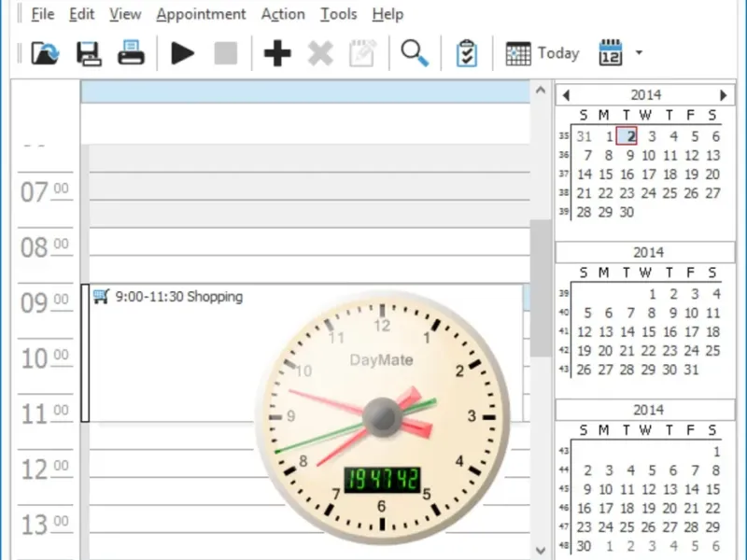Click the 08:00 time slot label
This screenshot has width=747, height=560.
coord(45,247)
